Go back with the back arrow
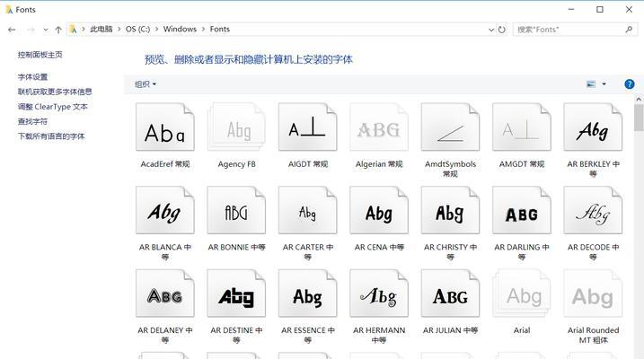The height and width of the screenshot is (359, 644). (x=12, y=30)
